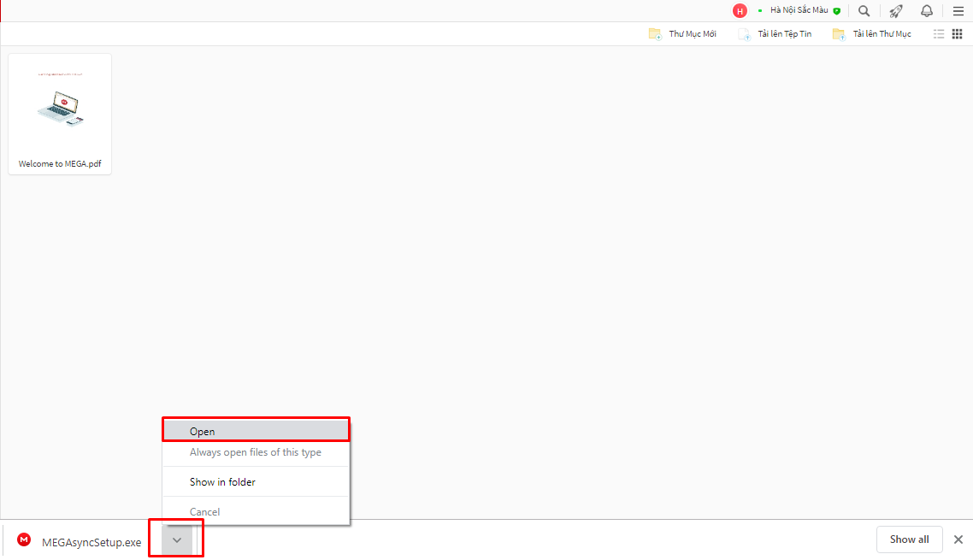Open search with the magnifier icon
The height and width of the screenshot is (560, 973).
point(864,11)
